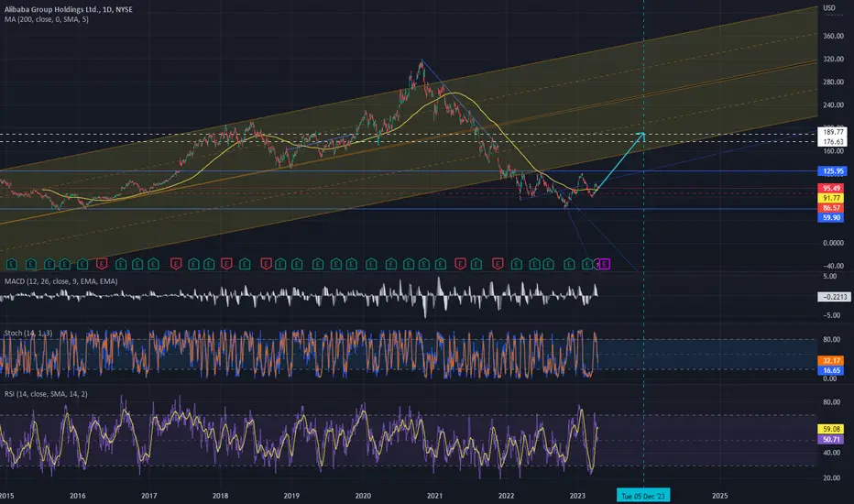
Task: Click the MACD value label -0.2213
Action: tap(834, 297)
